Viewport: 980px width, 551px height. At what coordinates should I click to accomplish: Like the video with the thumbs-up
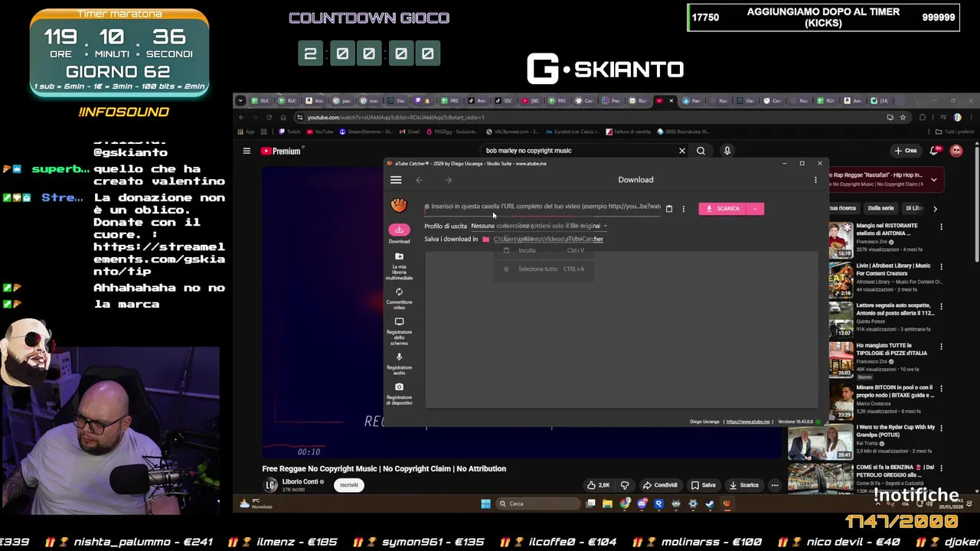(x=599, y=485)
